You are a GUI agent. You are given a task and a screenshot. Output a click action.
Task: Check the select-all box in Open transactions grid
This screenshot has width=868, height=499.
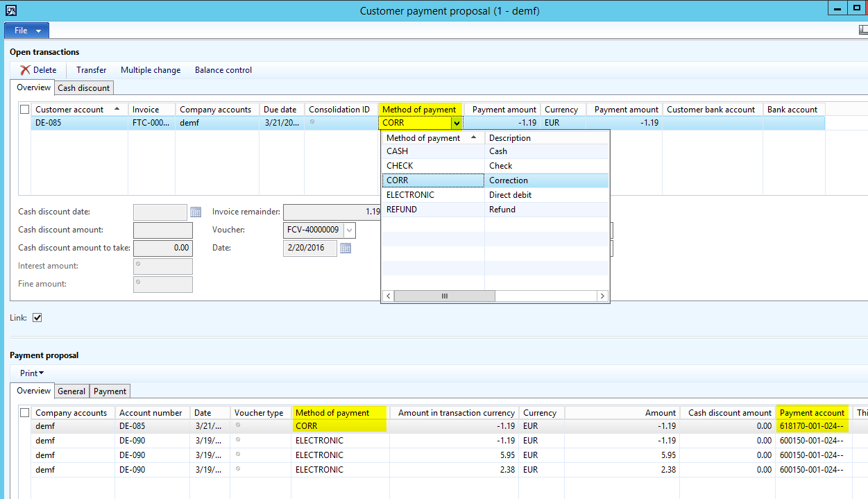(x=25, y=110)
